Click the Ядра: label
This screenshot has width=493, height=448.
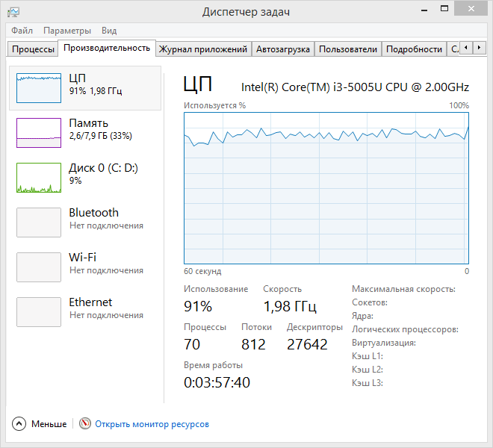362,316
